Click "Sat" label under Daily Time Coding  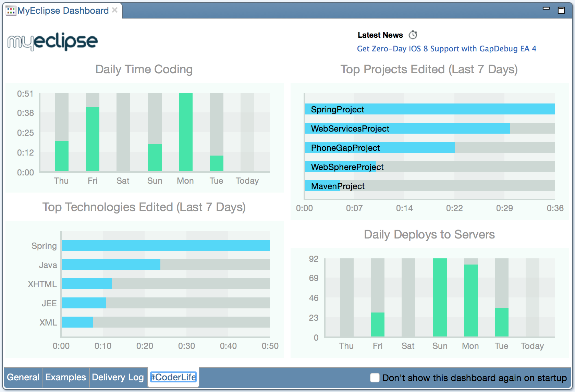pyautogui.click(x=123, y=181)
